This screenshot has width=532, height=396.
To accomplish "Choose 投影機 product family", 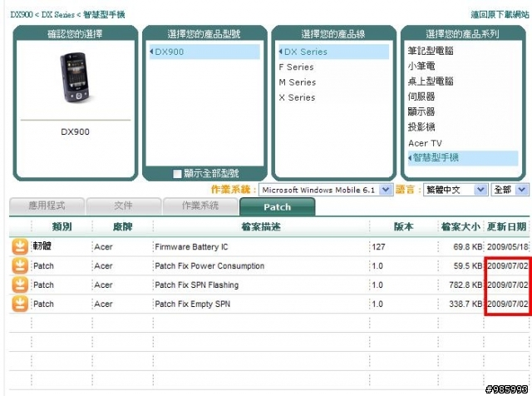I will pyautogui.click(x=421, y=127).
